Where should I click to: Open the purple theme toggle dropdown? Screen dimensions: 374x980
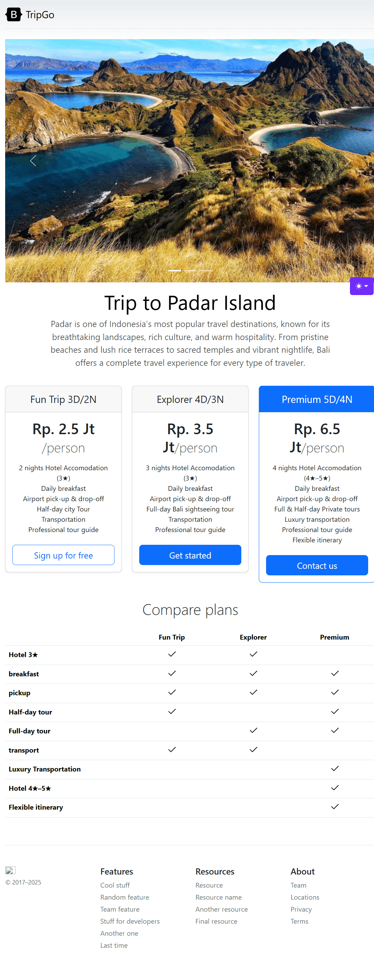[361, 286]
